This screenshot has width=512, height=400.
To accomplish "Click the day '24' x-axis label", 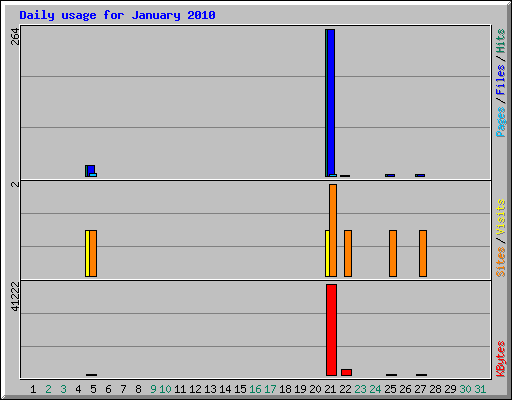I will [x=375, y=389].
